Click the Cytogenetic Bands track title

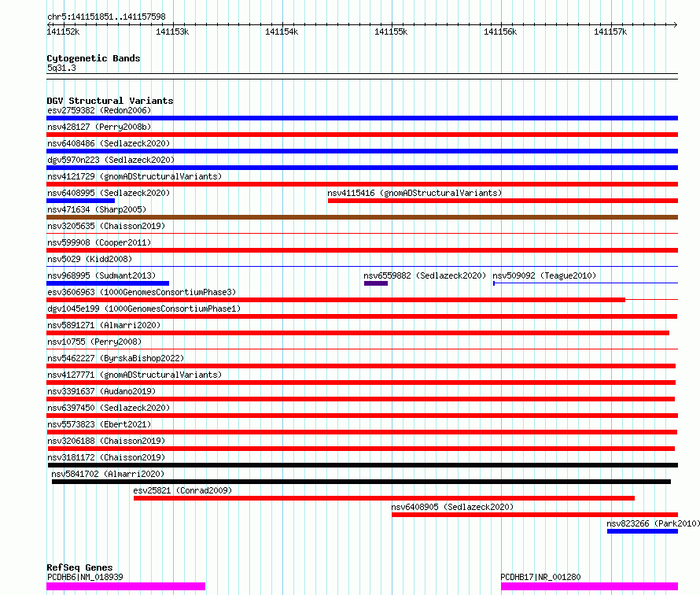click(94, 58)
